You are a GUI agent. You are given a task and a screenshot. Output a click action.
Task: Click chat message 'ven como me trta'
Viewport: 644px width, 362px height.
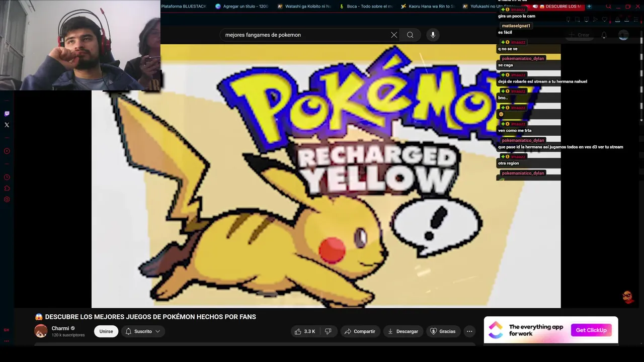pyautogui.click(x=514, y=130)
